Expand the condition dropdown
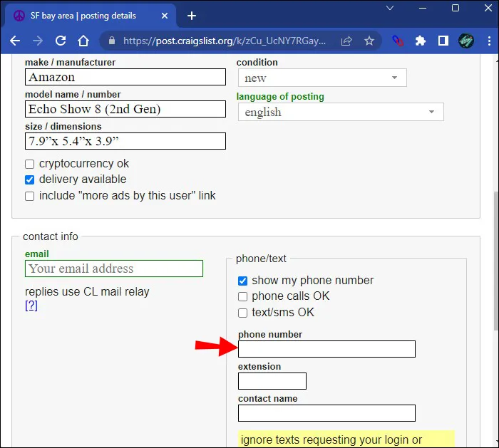The height and width of the screenshot is (448, 499). click(x=322, y=78)
